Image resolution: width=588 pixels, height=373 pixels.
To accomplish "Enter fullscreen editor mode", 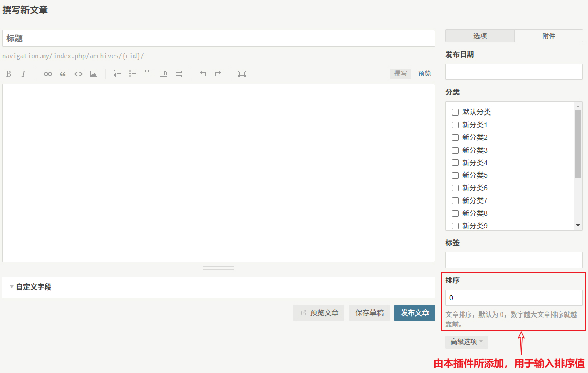I will tap(242, 74).
